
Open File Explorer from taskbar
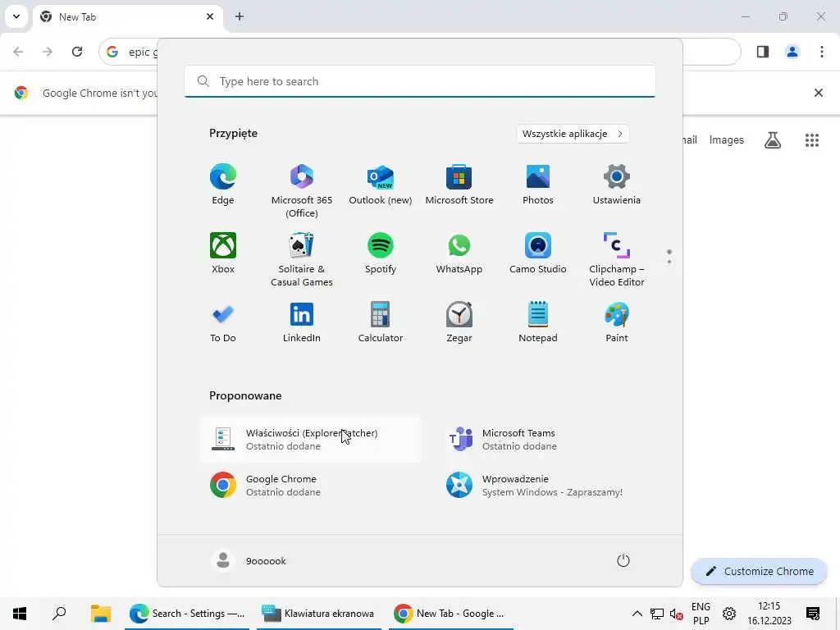click(x=100, y=614)
